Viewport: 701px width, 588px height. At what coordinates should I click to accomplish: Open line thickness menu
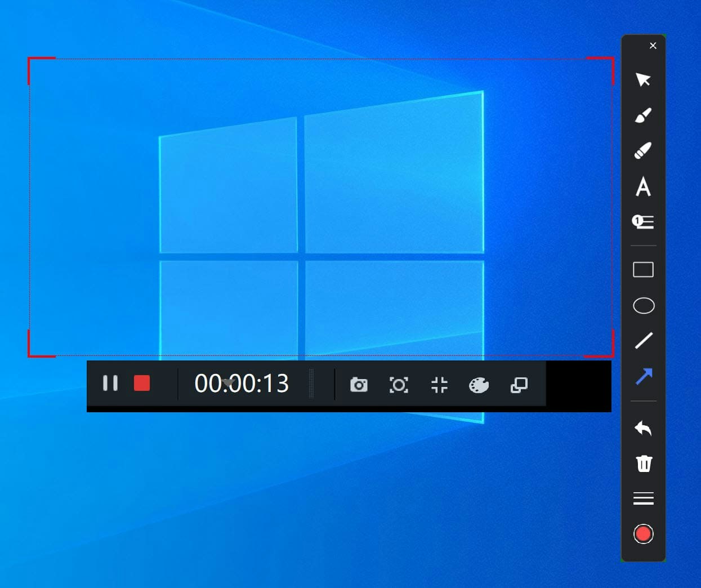point(644,499)
